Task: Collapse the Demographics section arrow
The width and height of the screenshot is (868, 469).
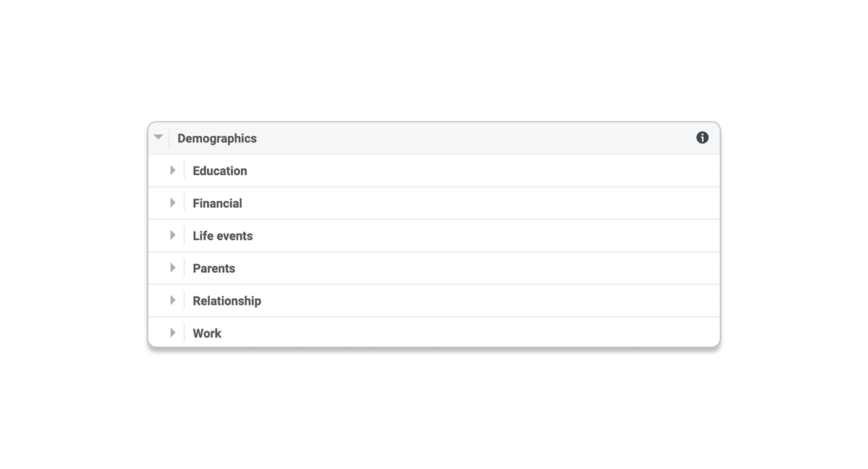Action: click(x=158, y=138)
